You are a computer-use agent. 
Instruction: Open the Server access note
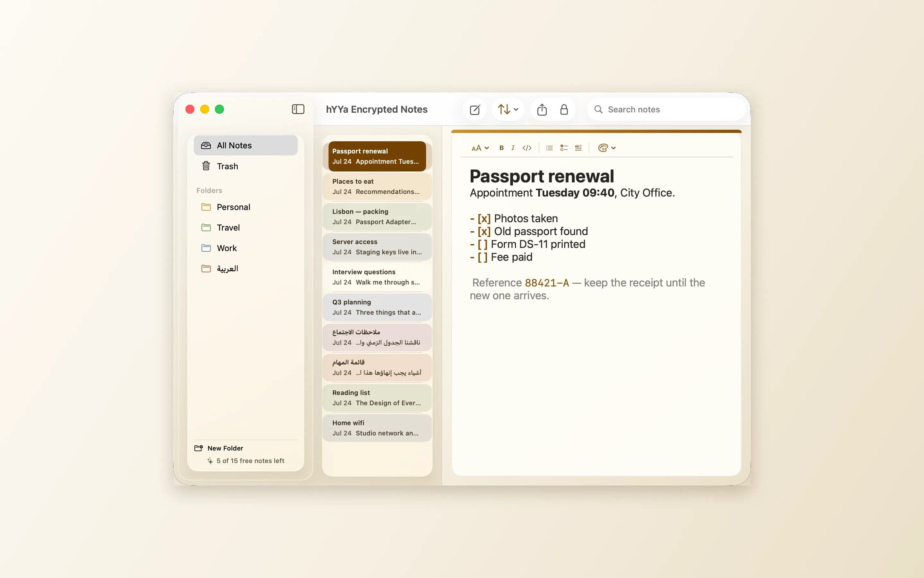click(x=377, y=247)
